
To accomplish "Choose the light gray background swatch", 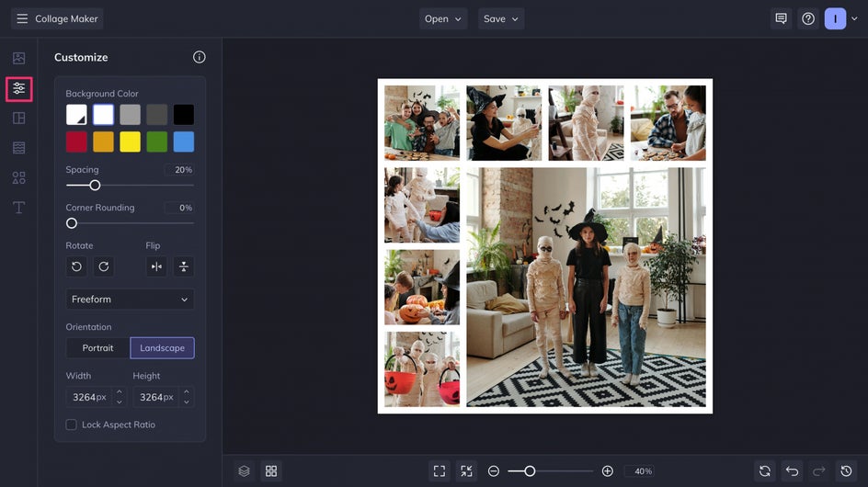I will (x=130, y=115).
